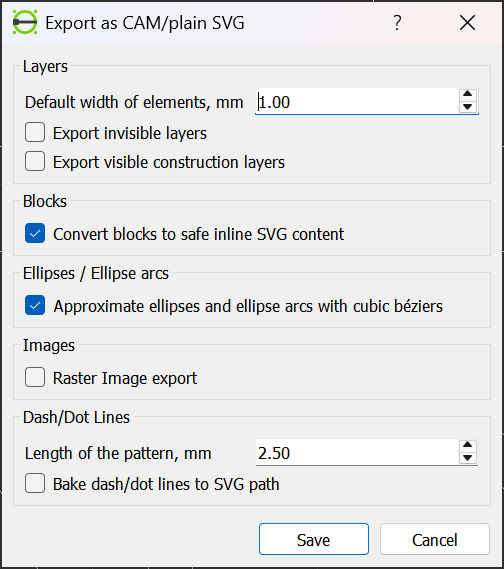Decrease default width of elements value
The width and height of the screenshot is (504, 569).
[x=467, y=107]
